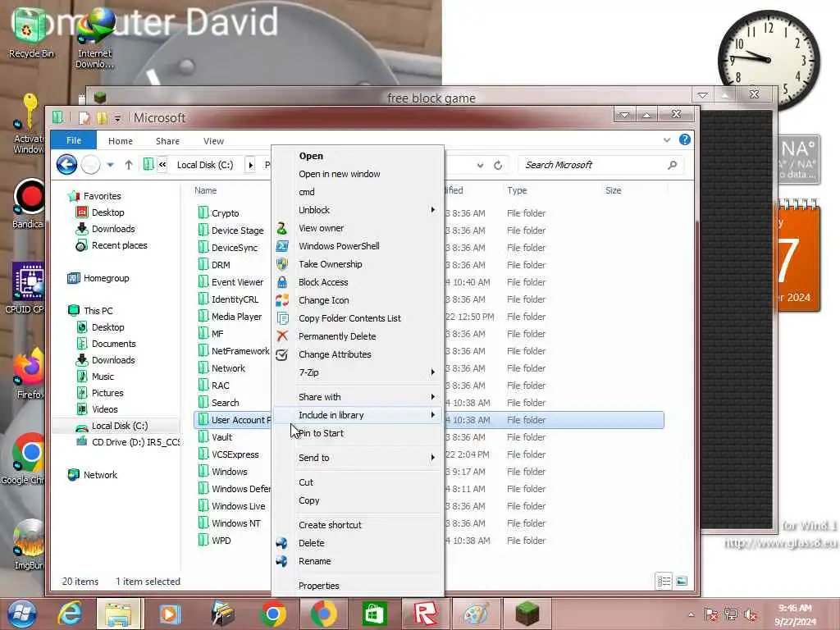Click the Explorer back arrow button
840x630 pixels.
click(67, 164)
